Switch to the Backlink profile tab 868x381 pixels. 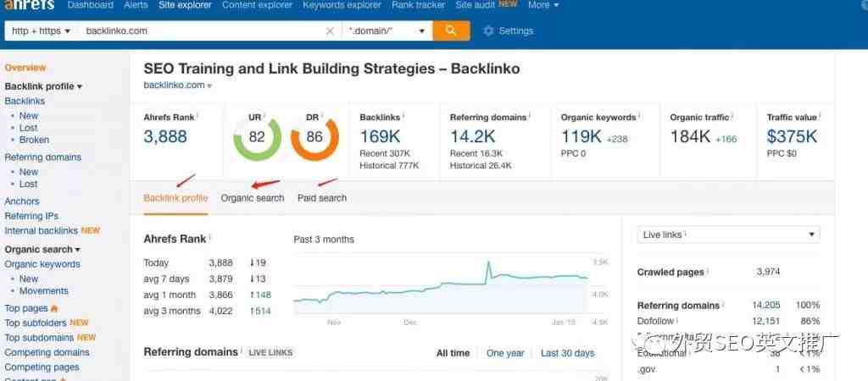pyautogui.click(x=175, y=198)
